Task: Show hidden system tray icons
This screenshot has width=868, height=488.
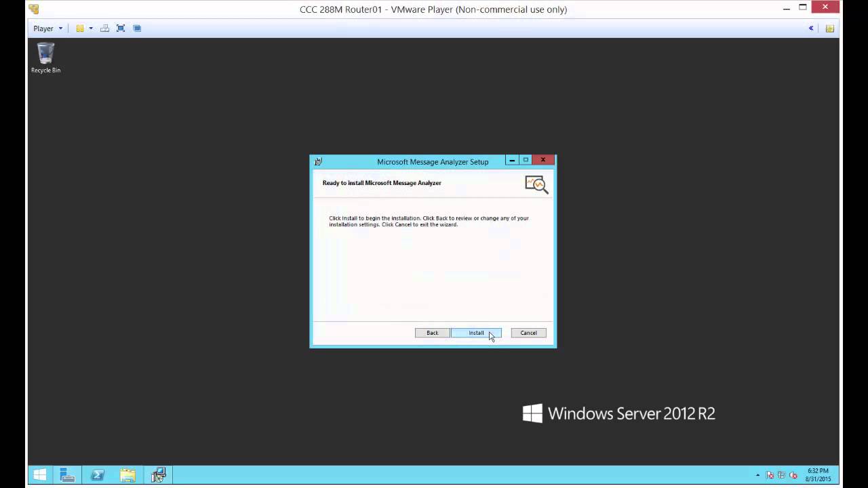Action: 758,476
